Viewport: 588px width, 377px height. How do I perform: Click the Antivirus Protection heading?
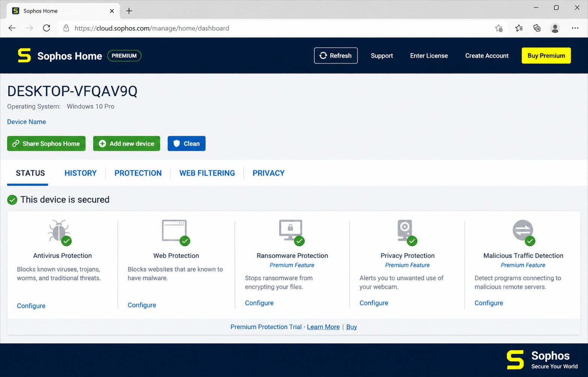coord(62,255)
